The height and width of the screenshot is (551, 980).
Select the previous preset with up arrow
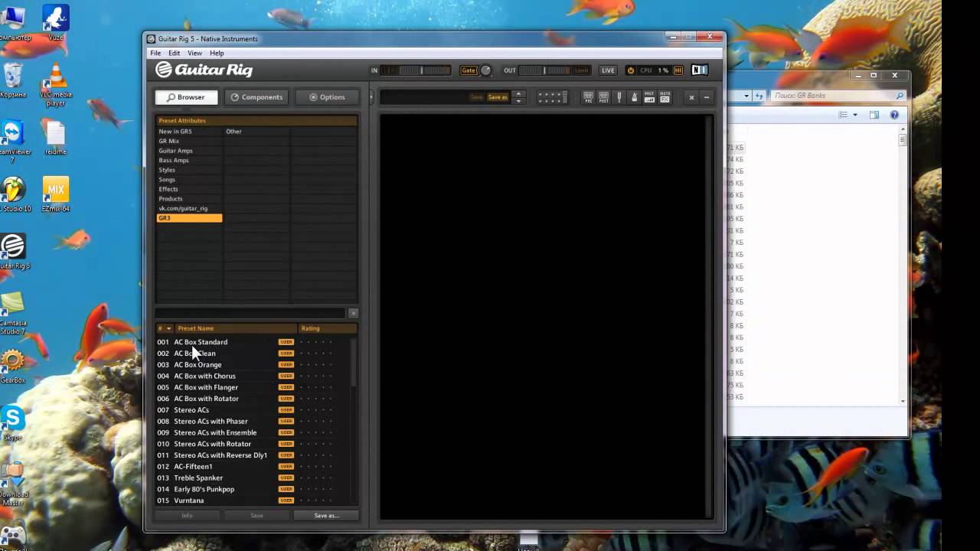[518, 94]
